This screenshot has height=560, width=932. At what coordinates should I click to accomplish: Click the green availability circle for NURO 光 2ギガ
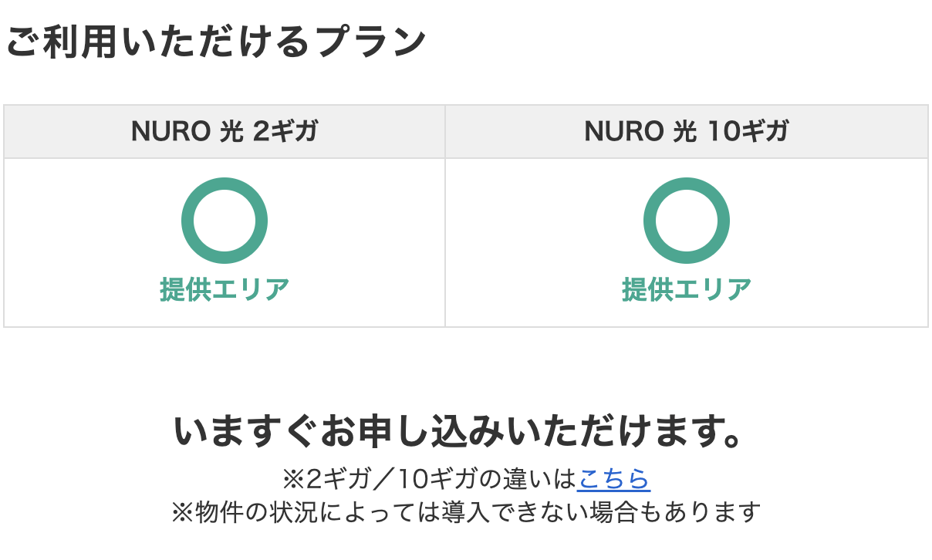click(225, 220)
